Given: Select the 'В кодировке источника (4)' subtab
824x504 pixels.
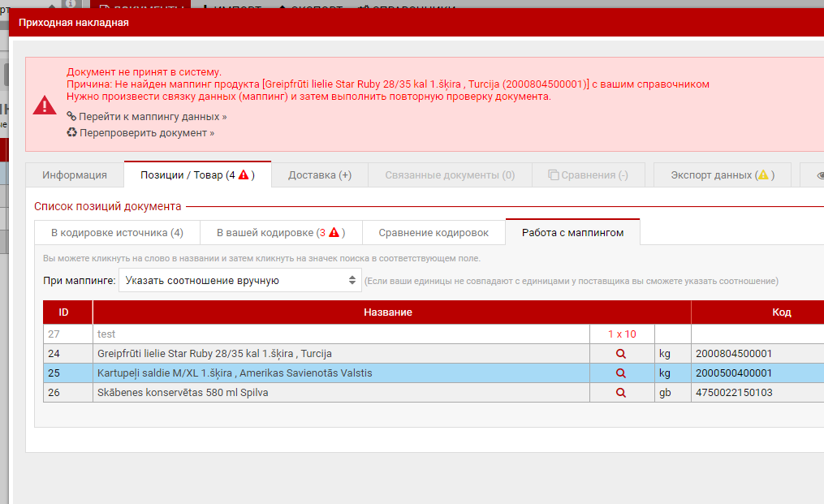Looking at the screenshot, I should (x=117, y=233).
